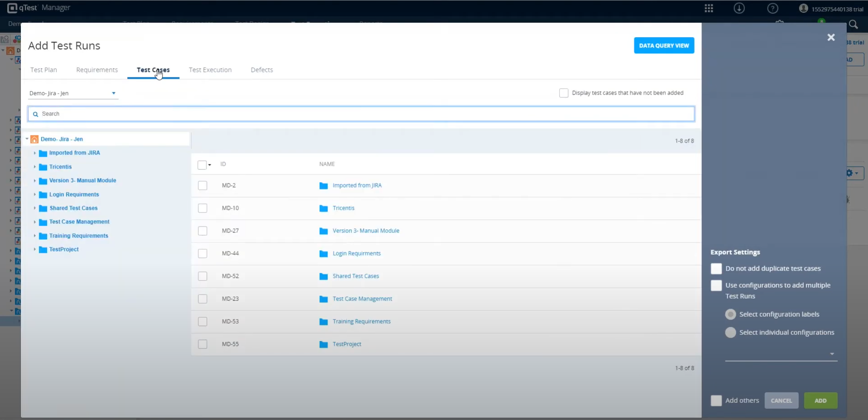This screenshot has width=868, height=420.
Task: Open the apps grid icon in header
Action: click(709, 9)
